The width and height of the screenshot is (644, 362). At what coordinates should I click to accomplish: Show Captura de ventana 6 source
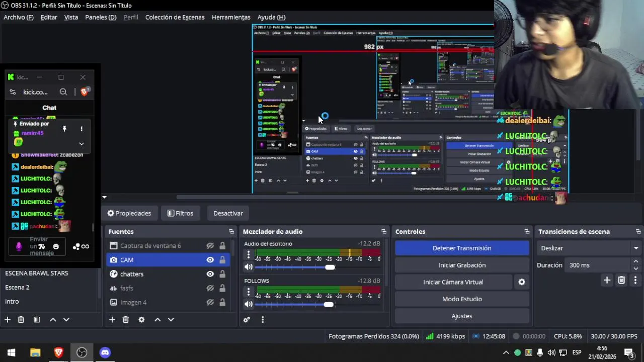coord(210,246)
